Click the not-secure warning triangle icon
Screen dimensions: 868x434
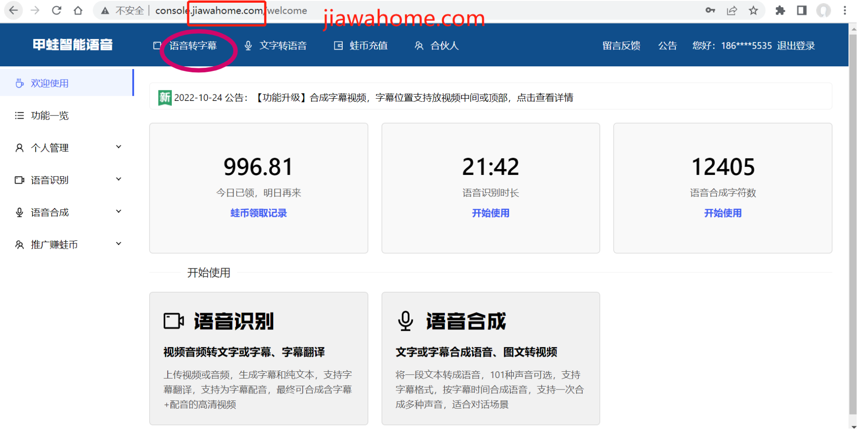105,10
